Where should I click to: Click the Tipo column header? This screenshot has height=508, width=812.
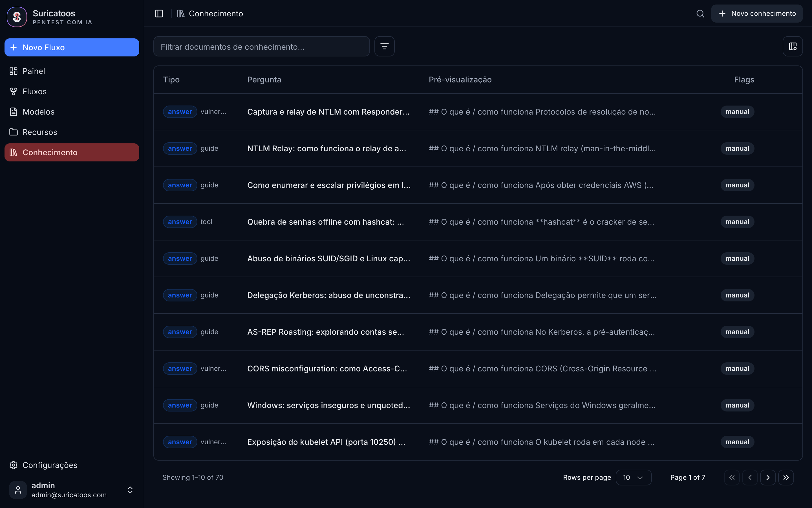[x=171, y=80]
